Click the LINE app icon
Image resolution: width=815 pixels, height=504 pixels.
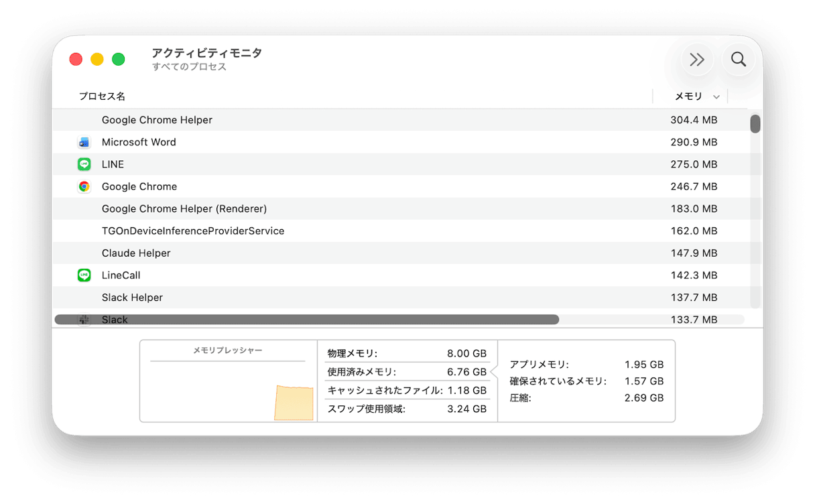(84, 164)
